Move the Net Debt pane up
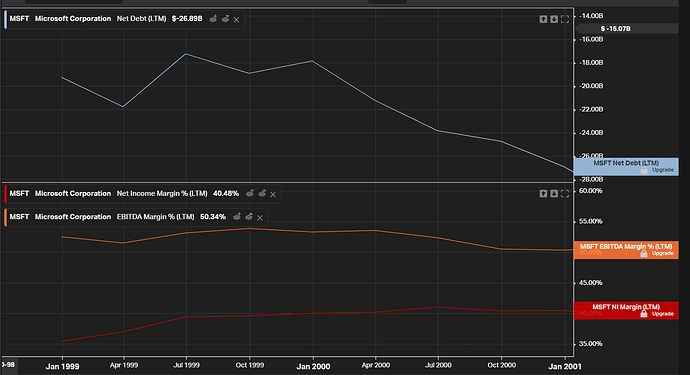The height and width of the screenshot is (375, 690). [x=543, y=19]
